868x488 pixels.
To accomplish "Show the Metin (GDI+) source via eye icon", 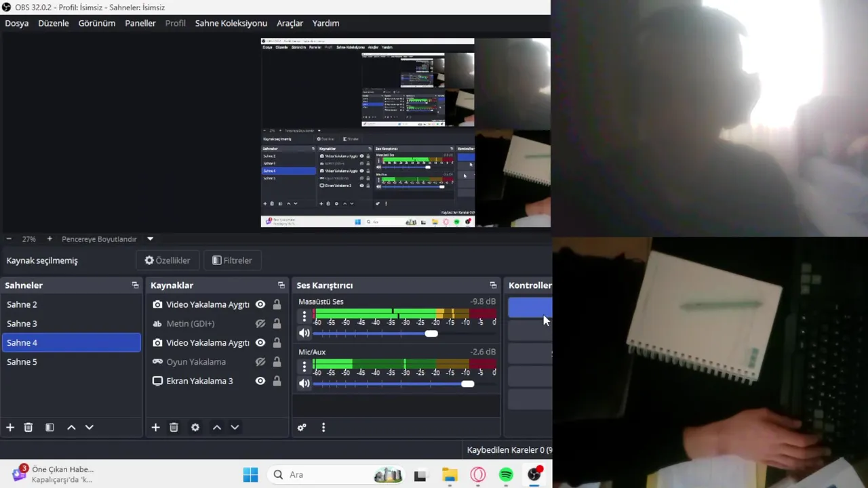I will (x=260, y=324).
